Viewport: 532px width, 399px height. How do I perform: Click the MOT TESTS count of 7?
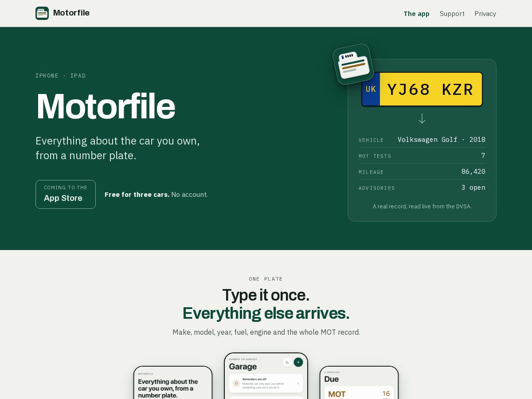tap(483, 156)
